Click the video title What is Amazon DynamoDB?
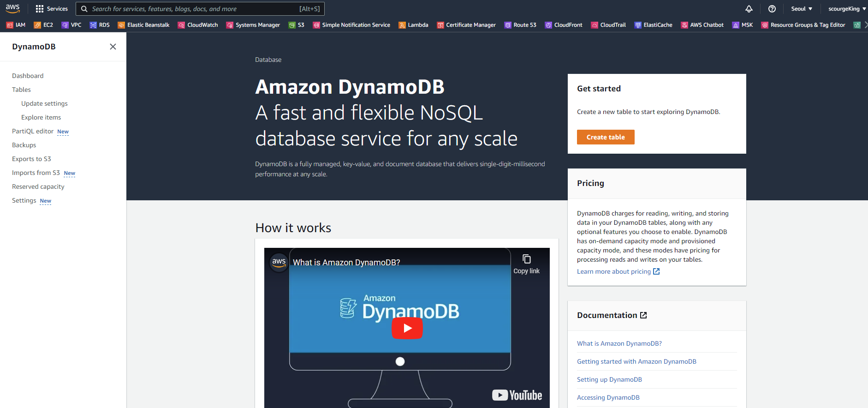Image resolution: width=868 pixels, height=408 pixels. pyautogui.click(x=346, y=262)
